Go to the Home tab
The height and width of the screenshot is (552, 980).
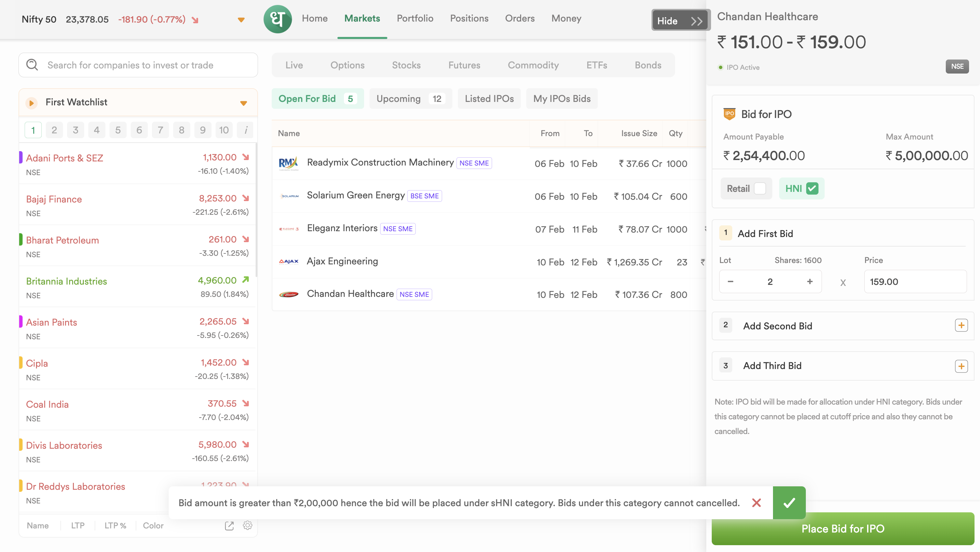coord(314,18)
